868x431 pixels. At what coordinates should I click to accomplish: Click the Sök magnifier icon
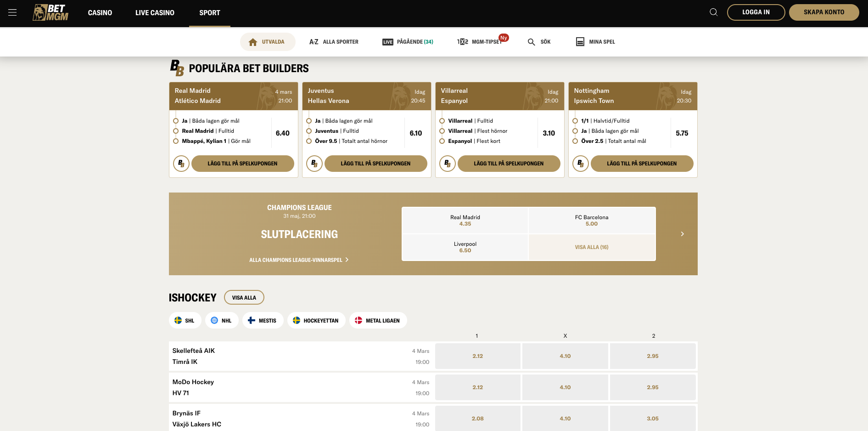click(x=531, y=42)
